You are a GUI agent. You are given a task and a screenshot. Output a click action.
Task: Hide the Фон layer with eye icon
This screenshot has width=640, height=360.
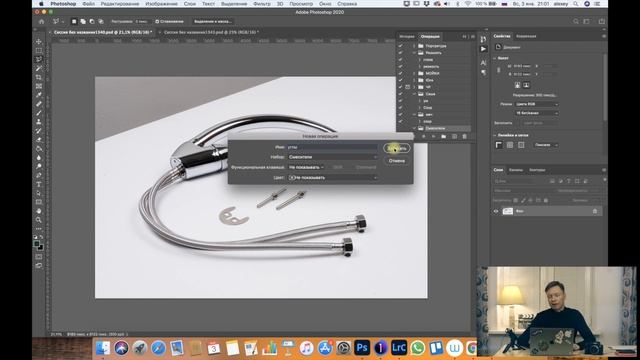[x=496, y=211]
